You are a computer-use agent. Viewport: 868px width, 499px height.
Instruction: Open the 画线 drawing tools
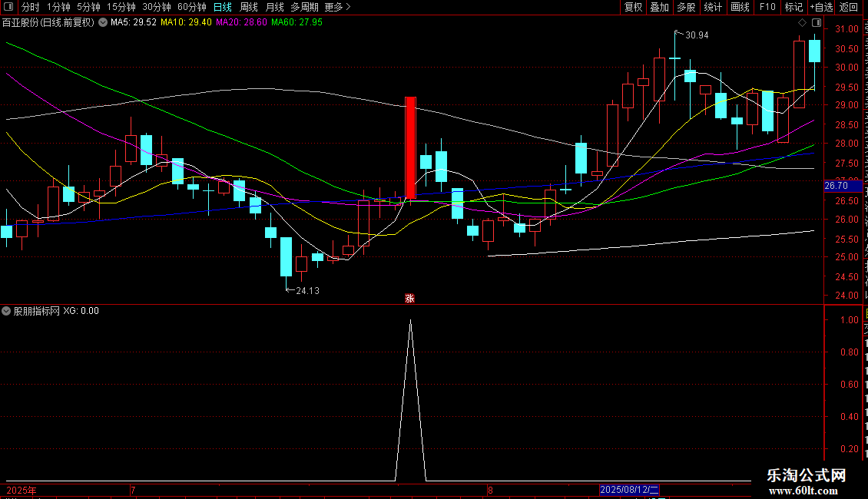[740, 7]
